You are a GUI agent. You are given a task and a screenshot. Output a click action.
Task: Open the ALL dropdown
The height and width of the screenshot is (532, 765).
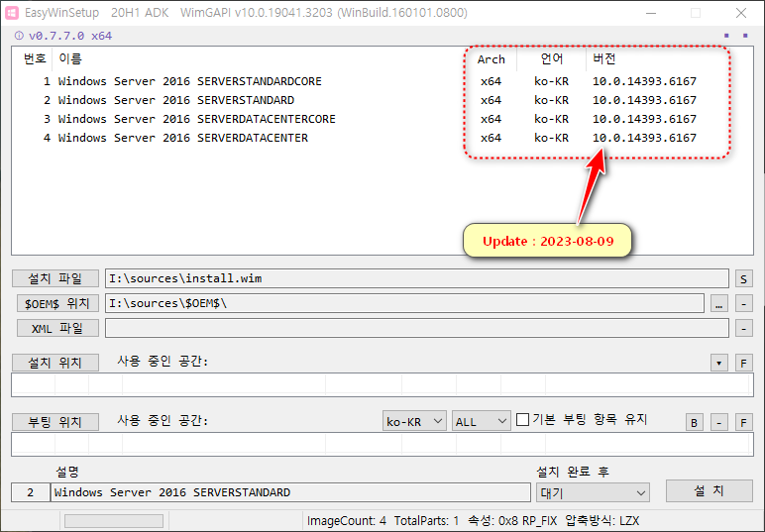[481, 421]
